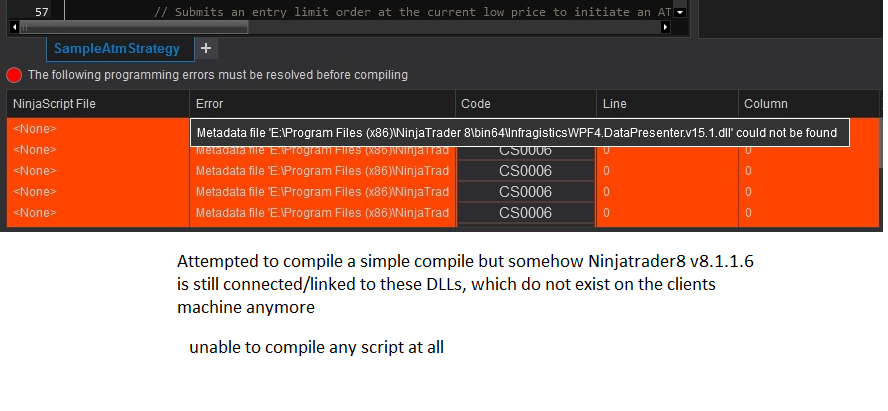888x411 pixels.
Task: Click the red error indicator icon
Action: [14, 75]
